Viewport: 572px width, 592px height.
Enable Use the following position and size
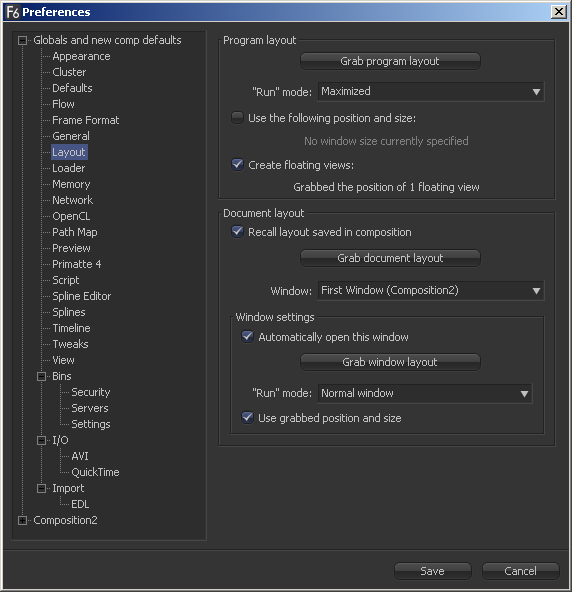[237, 118]
